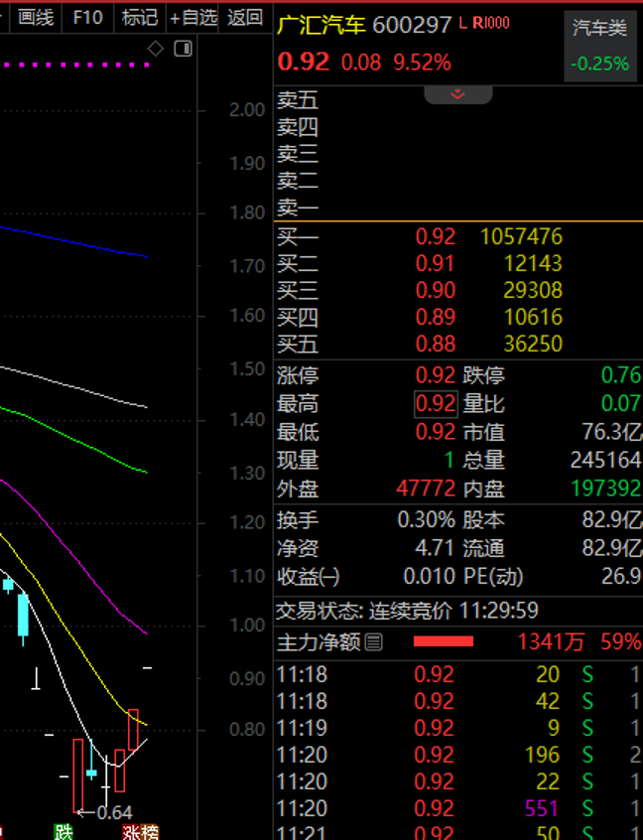Add stock via +自选 button
The width and height of the screenshot is (643, 840).
193,18
